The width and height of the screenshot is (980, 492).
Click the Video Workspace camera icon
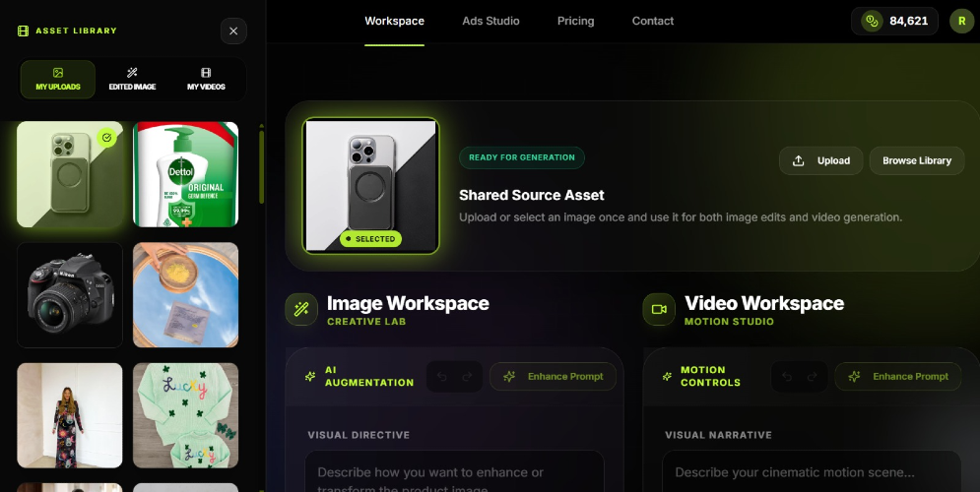point(659,309)
